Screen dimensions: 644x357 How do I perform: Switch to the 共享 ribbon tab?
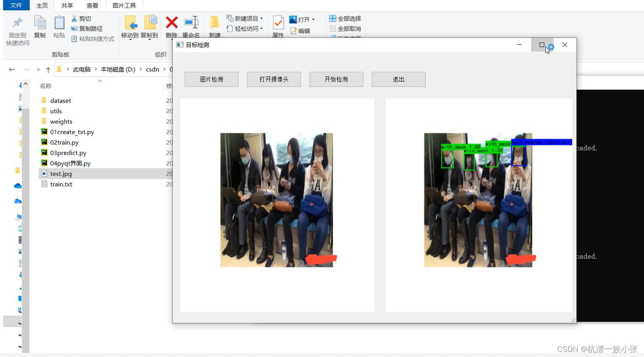pyautogui.click(x=67, y=5)
